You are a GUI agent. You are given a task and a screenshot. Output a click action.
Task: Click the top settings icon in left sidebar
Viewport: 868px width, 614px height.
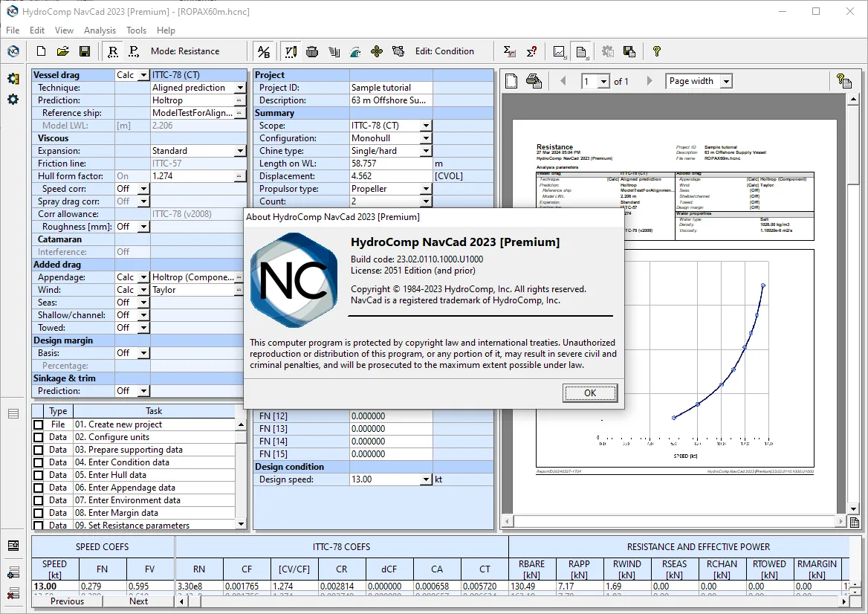(13, 79)
